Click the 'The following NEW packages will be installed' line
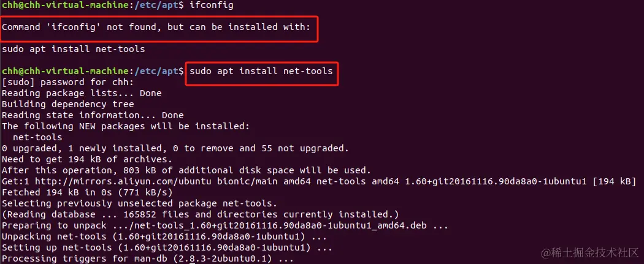 (126, 126)
